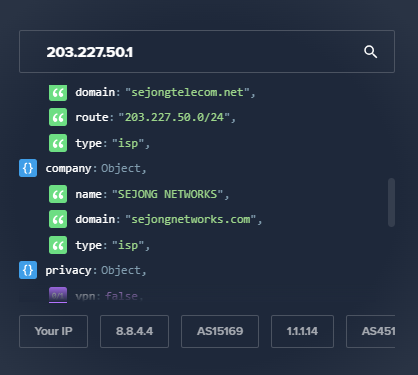Click the boolean icon beside vpn field

tap(58, 295)
